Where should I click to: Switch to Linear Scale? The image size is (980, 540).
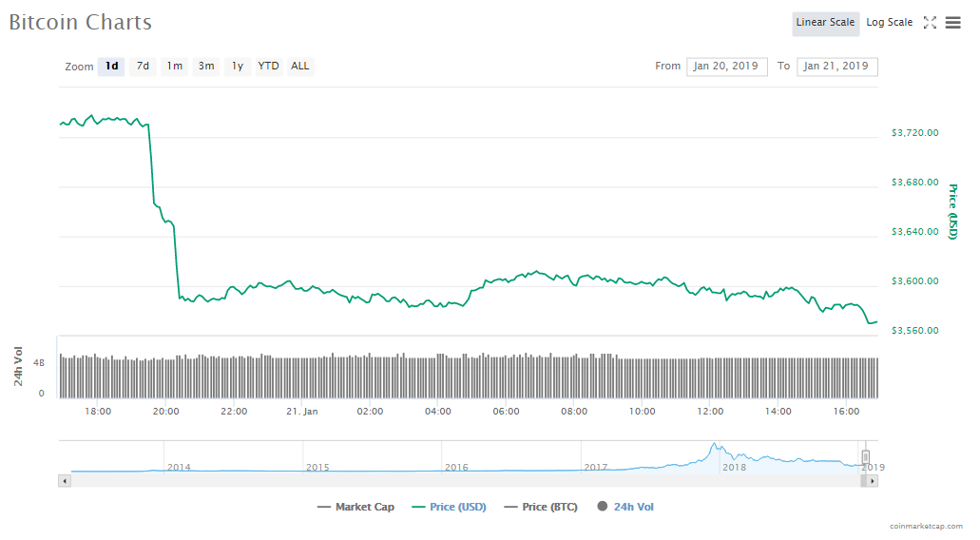[825, 23]
